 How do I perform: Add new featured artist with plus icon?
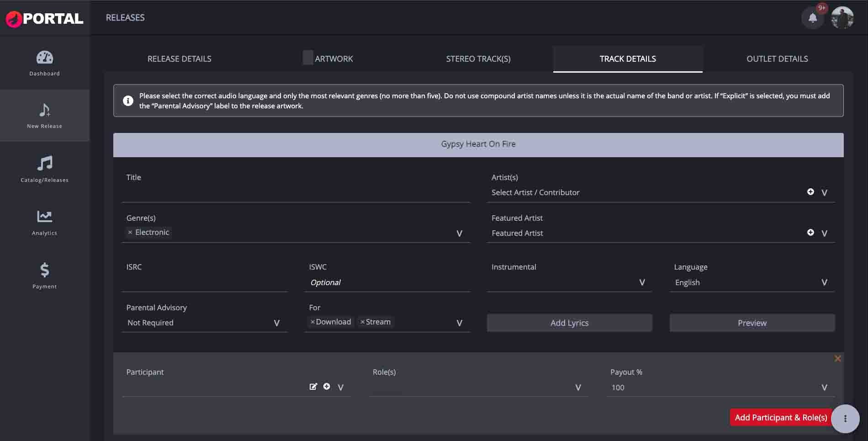(810, 233)
